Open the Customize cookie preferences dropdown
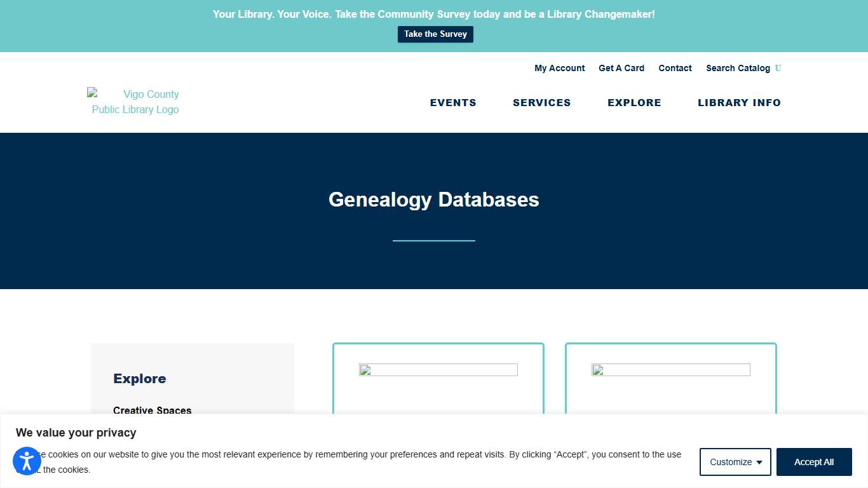The width and height of the screenshot is (868, 488). tap(735, 462)
